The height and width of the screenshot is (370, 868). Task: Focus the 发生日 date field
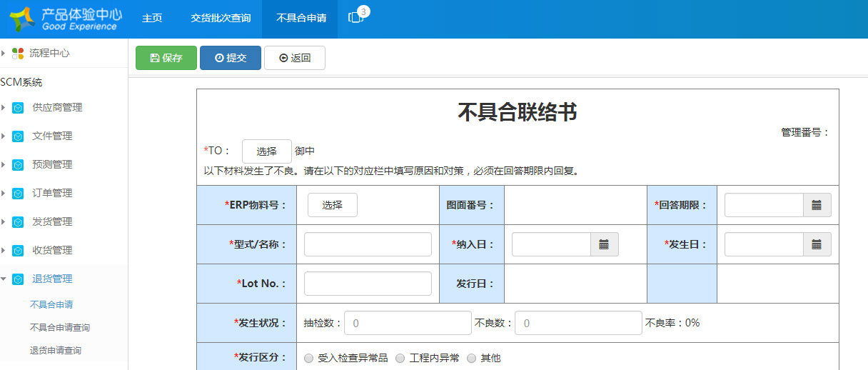pyautogui.click(x=764, y=244)
